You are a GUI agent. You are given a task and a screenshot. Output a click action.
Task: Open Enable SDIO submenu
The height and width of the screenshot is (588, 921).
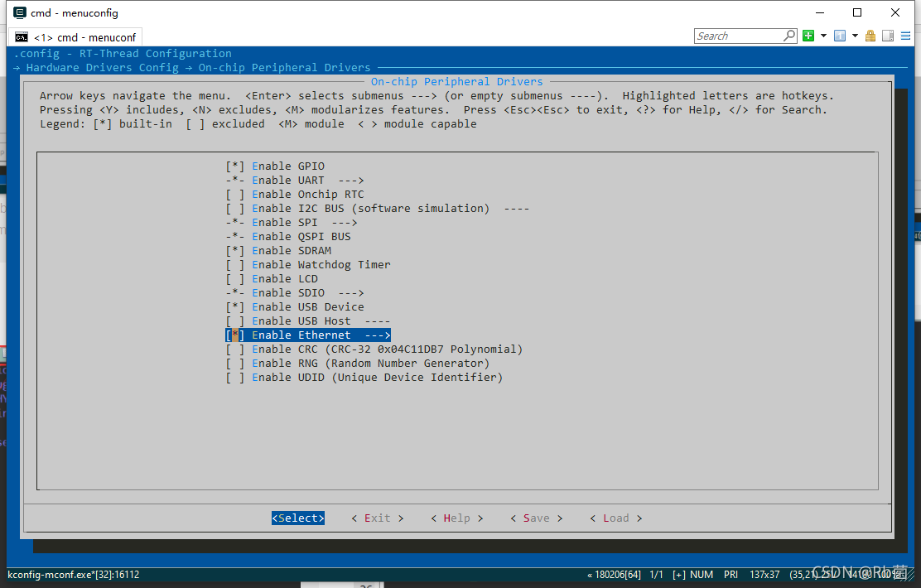(x=295, y=293)
